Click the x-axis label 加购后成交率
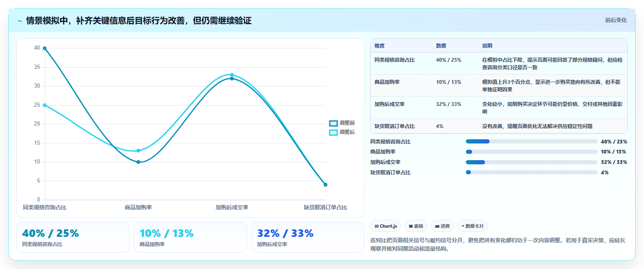 click(232, 207)
